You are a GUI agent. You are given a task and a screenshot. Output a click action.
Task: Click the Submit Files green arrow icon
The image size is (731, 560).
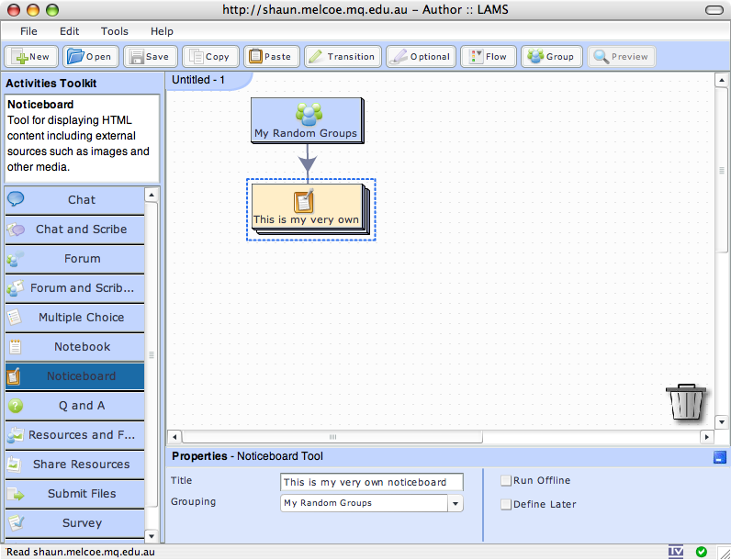tap(17, 494)
